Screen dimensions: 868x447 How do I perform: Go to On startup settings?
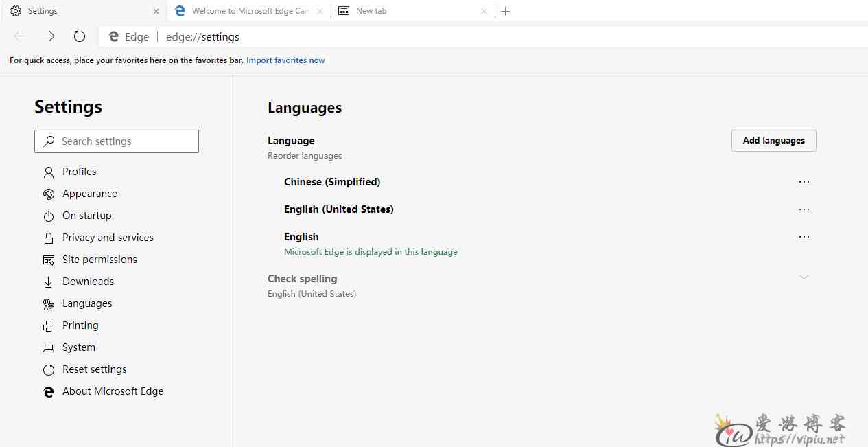87,216
